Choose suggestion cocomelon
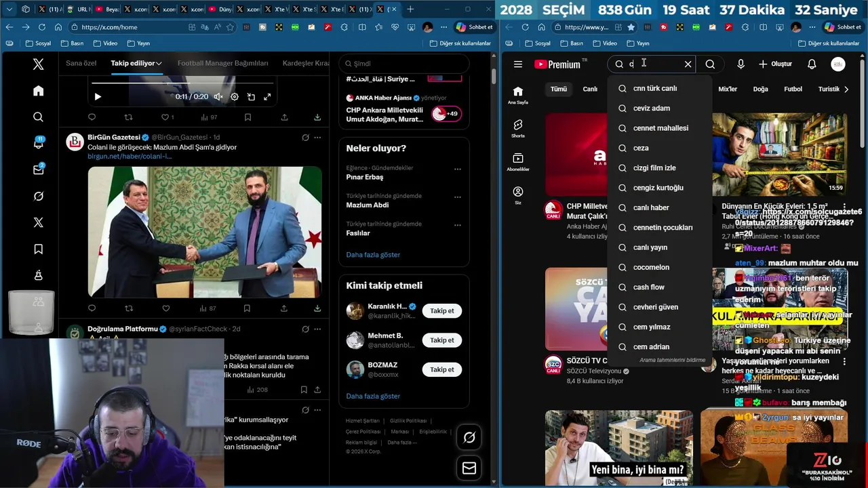The width and height of the screenshot is (868, 488). click(x=660, y=267)
